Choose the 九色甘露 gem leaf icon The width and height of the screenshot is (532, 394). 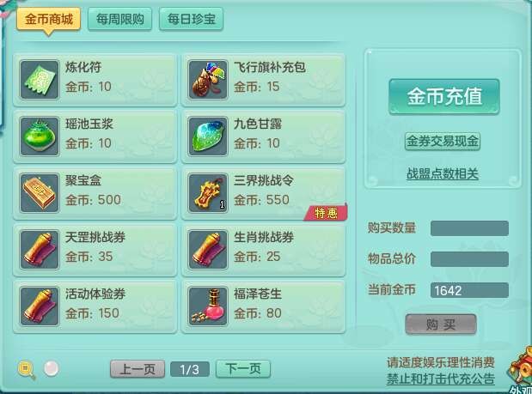(x=208, y=136)
